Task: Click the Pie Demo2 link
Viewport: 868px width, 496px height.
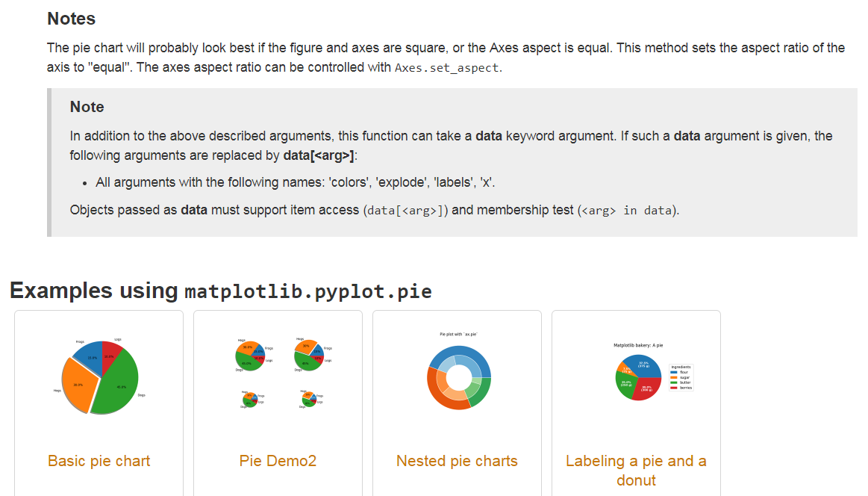Action: click(278, 461)
